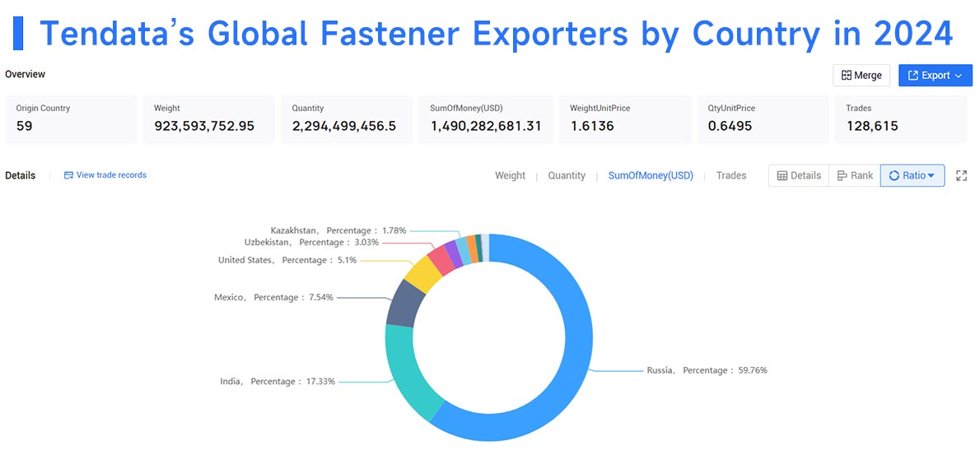Image resolution: width=980 pixels, height=450 pixels.
Task: Open the Export dropdown button
Action: coord(935,76)
